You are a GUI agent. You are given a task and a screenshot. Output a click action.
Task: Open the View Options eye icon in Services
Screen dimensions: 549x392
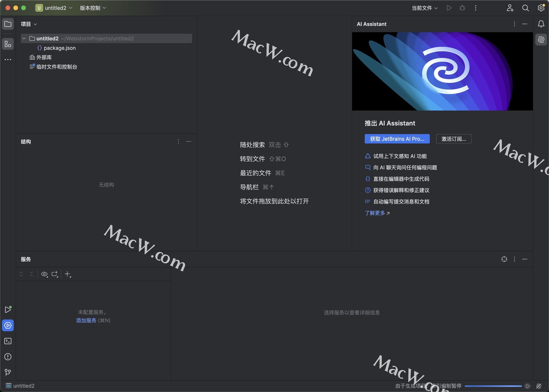click(x=44, y=274)
